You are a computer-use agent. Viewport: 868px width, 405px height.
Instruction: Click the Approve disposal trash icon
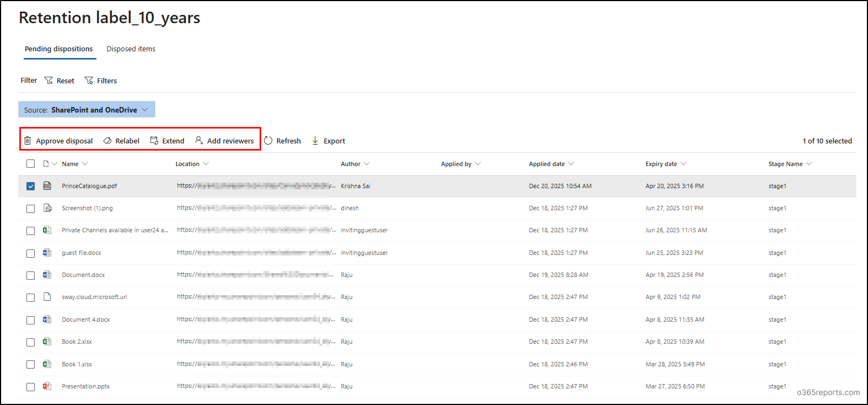[28, 141]
